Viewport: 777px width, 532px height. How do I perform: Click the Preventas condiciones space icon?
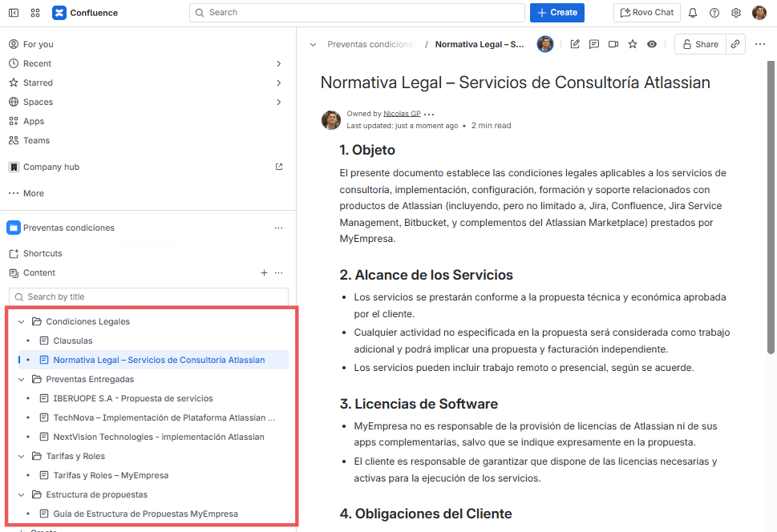pos(14,228)
